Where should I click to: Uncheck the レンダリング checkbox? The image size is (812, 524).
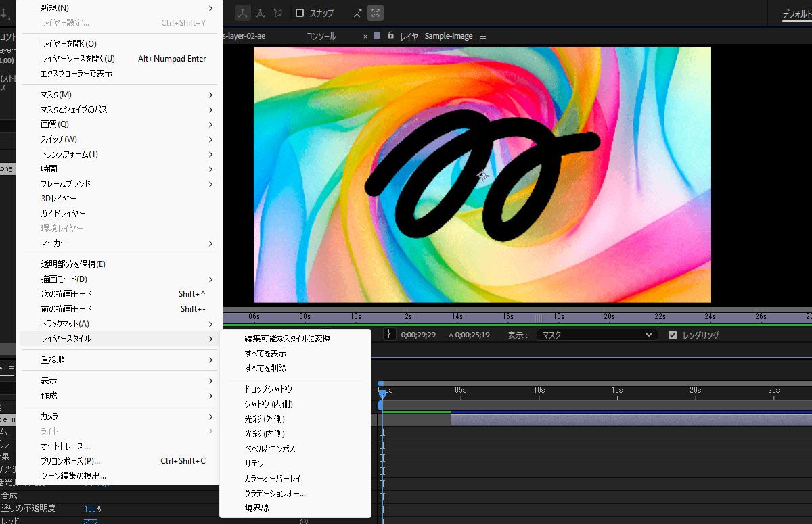pos(672,335)
